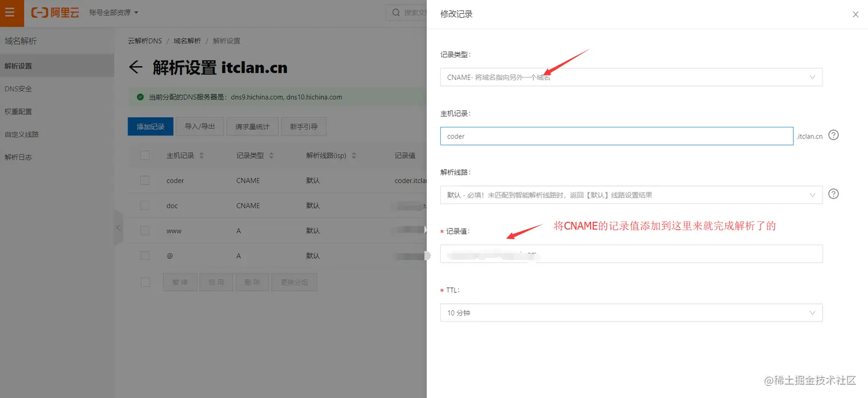Open help icon next to host record

pyautogui.click(x=834, y=136)
